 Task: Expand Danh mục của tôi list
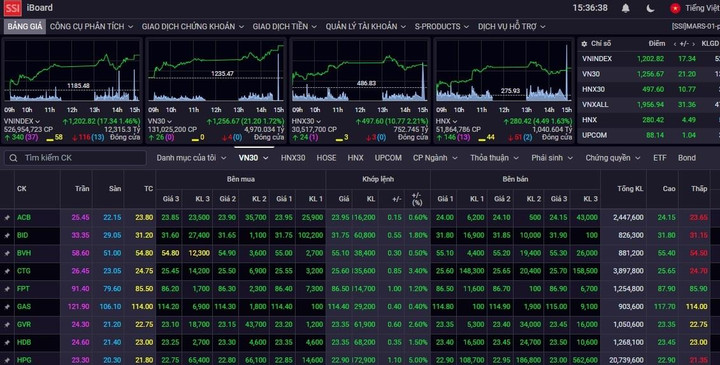click(x=191, y=158)
